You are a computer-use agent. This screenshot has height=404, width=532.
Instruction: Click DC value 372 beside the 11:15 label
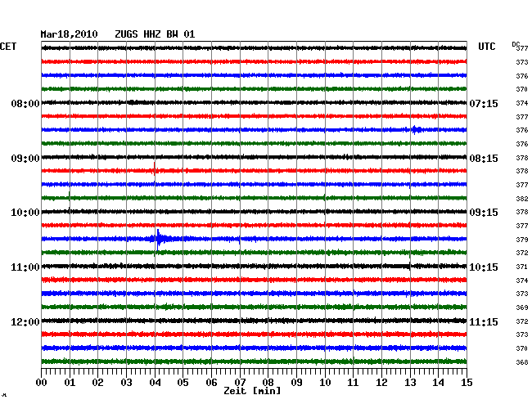tap(522, 321)
